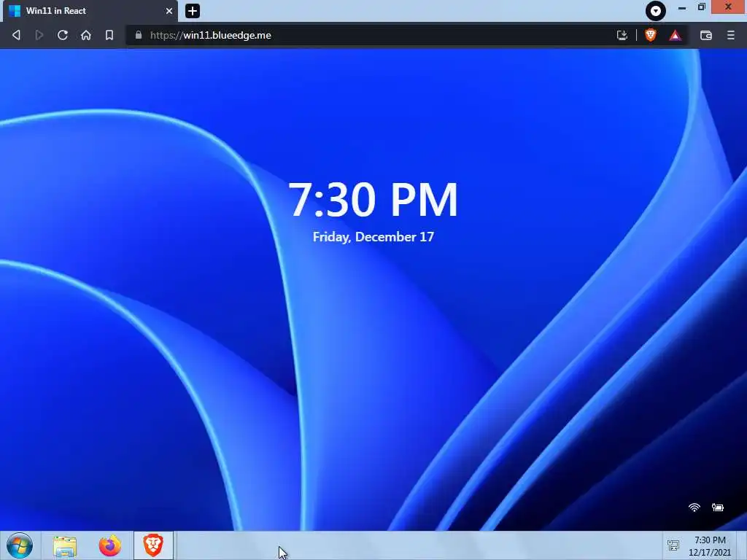This screenshot has height=560, width=747.
Task: Go back using the browser back arrow
Action: (16, 35)
